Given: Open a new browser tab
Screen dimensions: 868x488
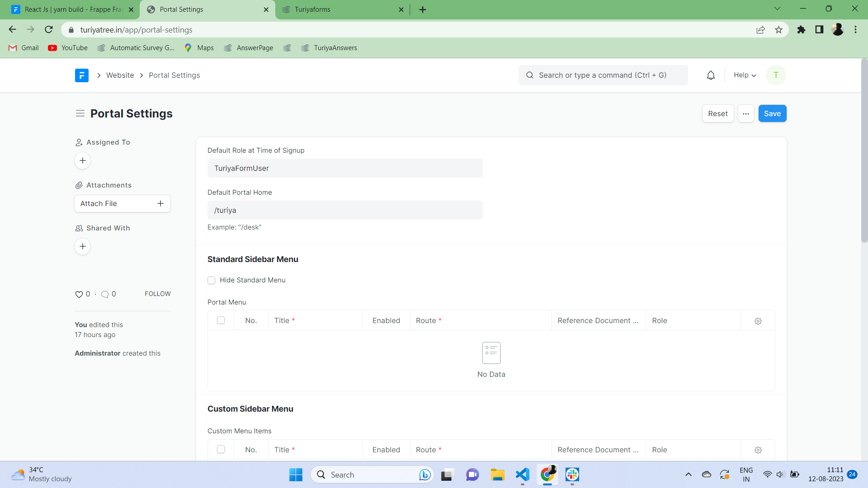Looking at the screenshot, I should (423, 9).
